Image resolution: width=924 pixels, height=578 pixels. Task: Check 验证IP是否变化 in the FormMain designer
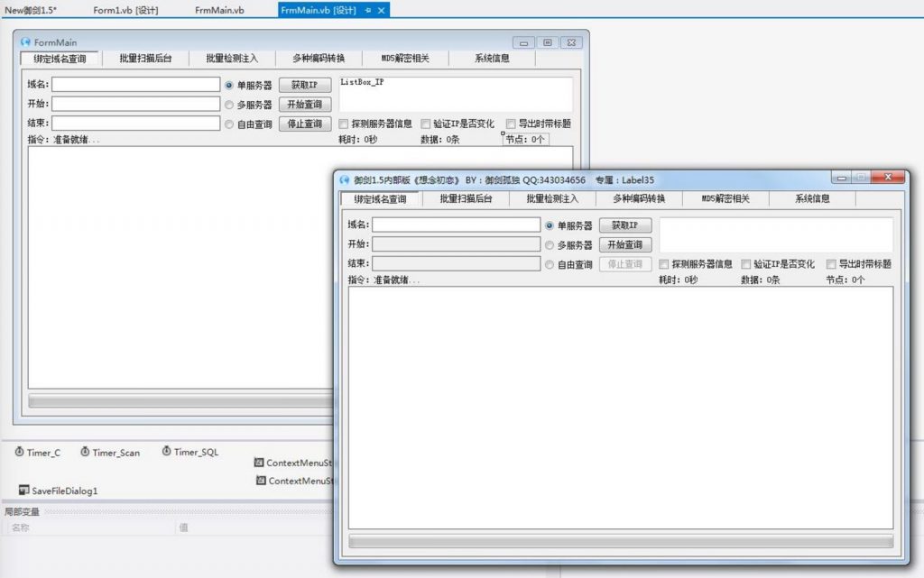pos(426,124)
